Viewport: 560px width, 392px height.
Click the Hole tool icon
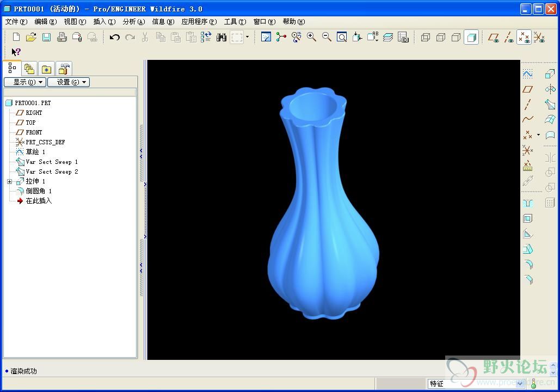[x=527, y=203]
